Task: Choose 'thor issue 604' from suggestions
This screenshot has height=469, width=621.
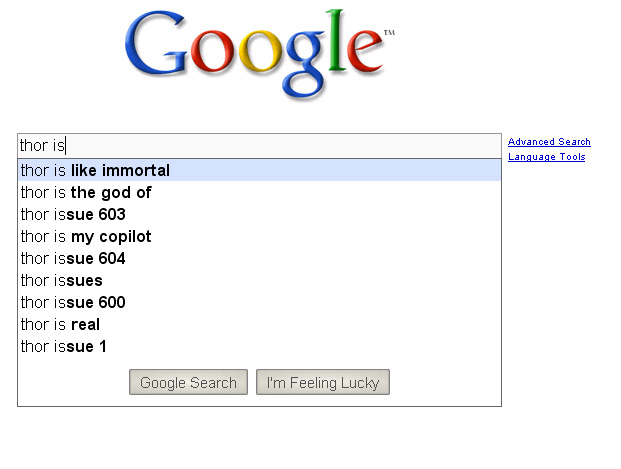Action: 73,259
